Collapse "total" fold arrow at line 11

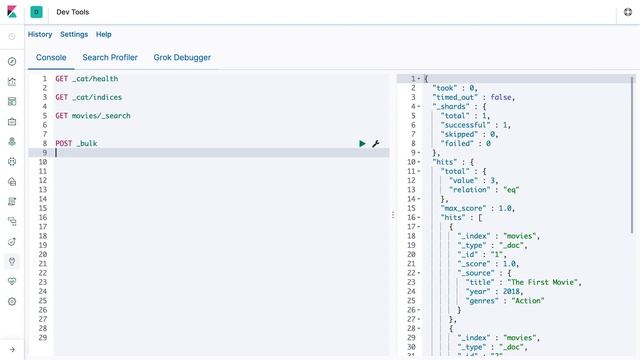419,171
